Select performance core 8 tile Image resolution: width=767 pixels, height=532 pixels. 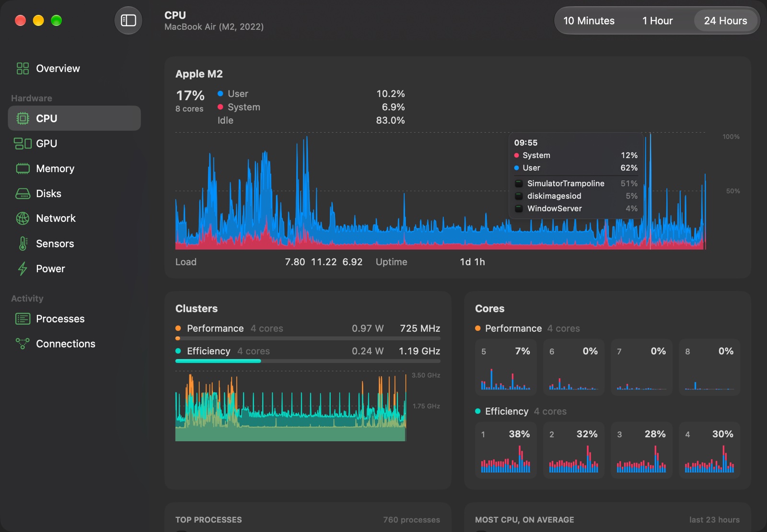coord(709,367)
